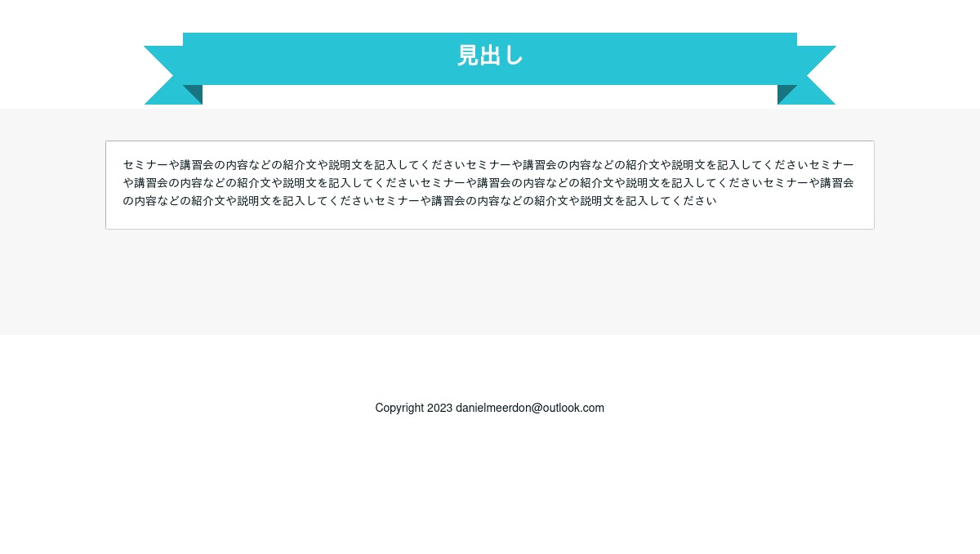Click the turquoise banner left of 見出し

(318, 59)
